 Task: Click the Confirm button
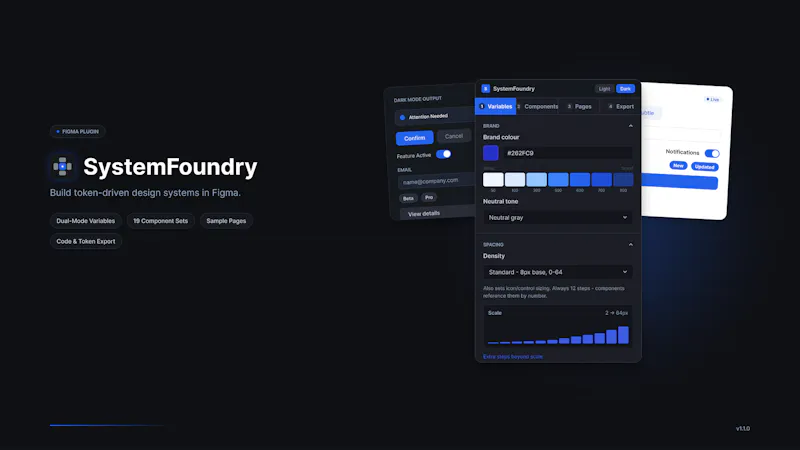click(414, 138)
